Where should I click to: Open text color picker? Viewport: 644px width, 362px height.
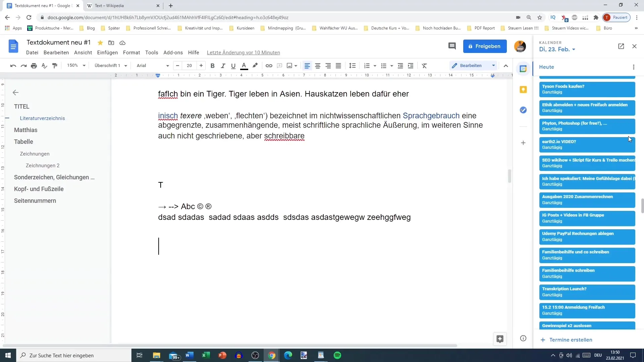pyautogui.click(x=244, y=66)
